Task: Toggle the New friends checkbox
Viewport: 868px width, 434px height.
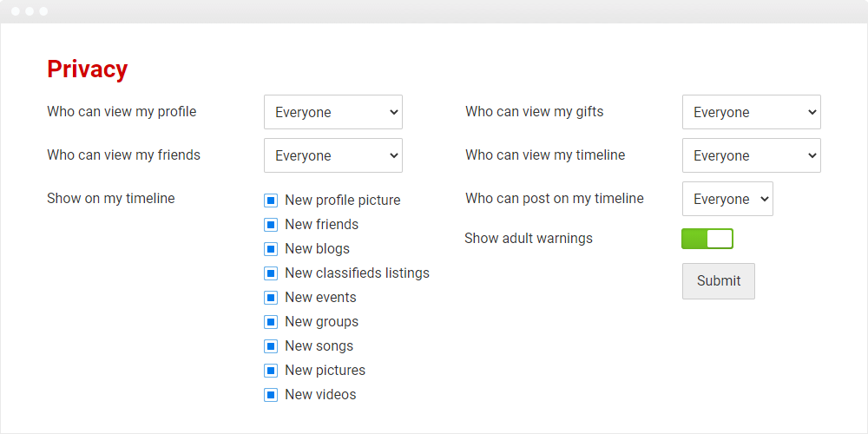Action: [x=271, y=225]
